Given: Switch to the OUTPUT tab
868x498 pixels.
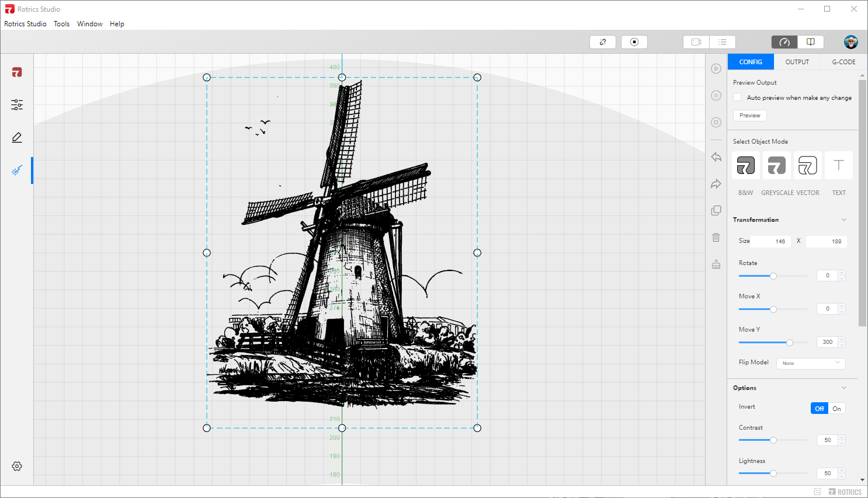Looking at the screenshot, I should [x=797, y=62].
